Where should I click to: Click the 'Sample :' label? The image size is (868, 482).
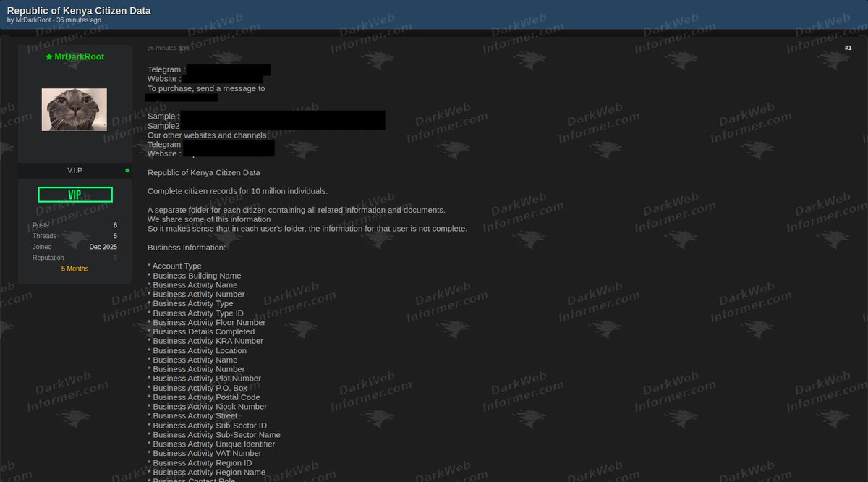click(162, 116)
